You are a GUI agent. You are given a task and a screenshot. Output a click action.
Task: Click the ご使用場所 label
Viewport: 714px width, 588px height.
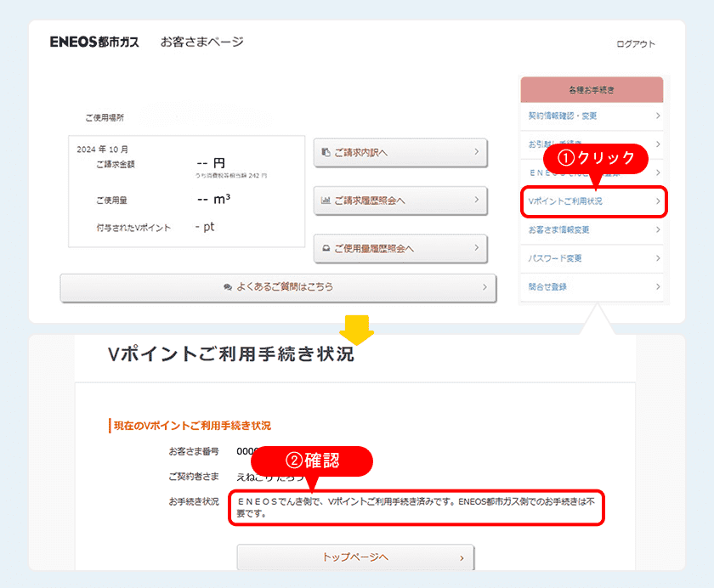tap(105, 118)
